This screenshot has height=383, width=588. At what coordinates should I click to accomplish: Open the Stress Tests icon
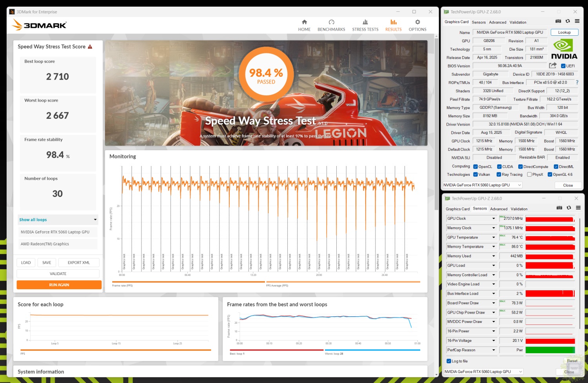(365, 22)
